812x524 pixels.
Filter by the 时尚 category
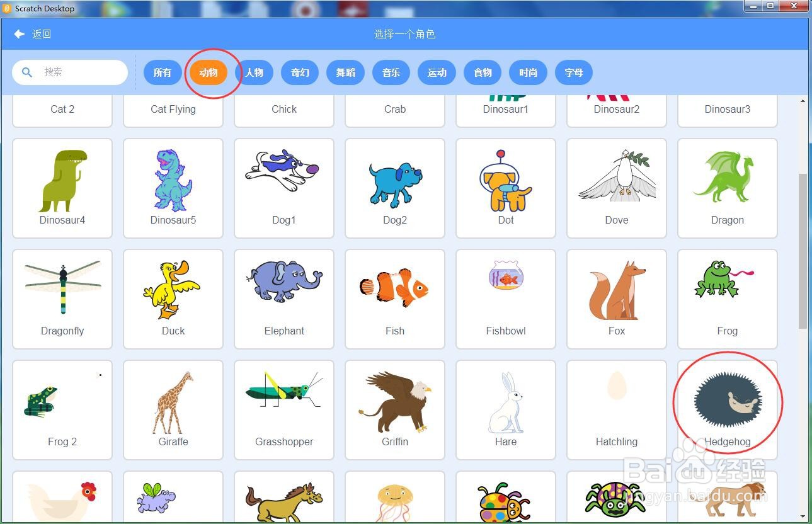[528, 72]
